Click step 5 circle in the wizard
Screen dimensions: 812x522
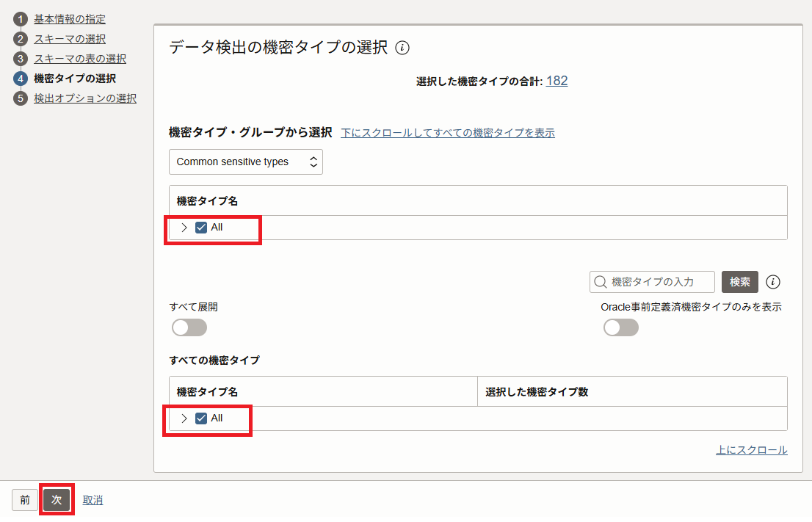[21, 98]
